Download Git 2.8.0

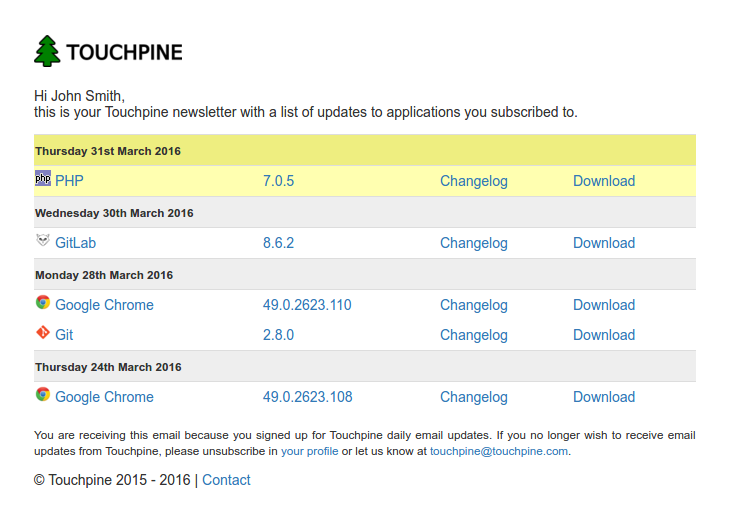(603, 335)
